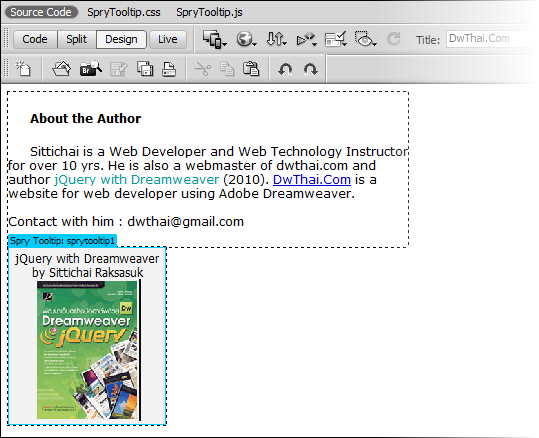Open Preview in Browser globe menu
Image resolution: width=539 pixels, height=438 pixels.
click(246, 40)
